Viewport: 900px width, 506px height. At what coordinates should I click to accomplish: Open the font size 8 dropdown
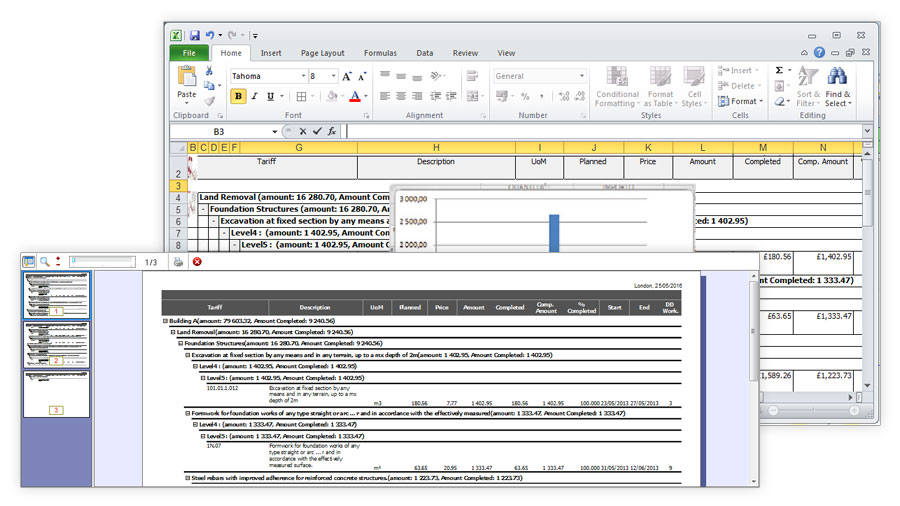coord(333,76)
